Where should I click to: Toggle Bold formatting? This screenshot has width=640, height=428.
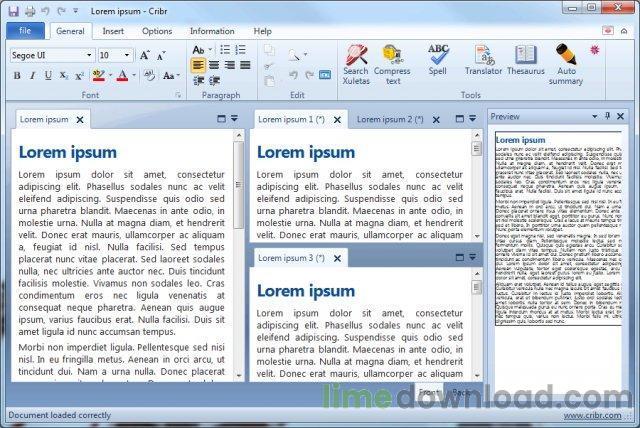pos(17,75)
